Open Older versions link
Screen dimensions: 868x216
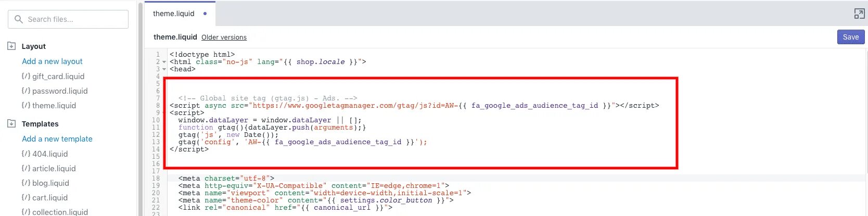pos(224,37)
